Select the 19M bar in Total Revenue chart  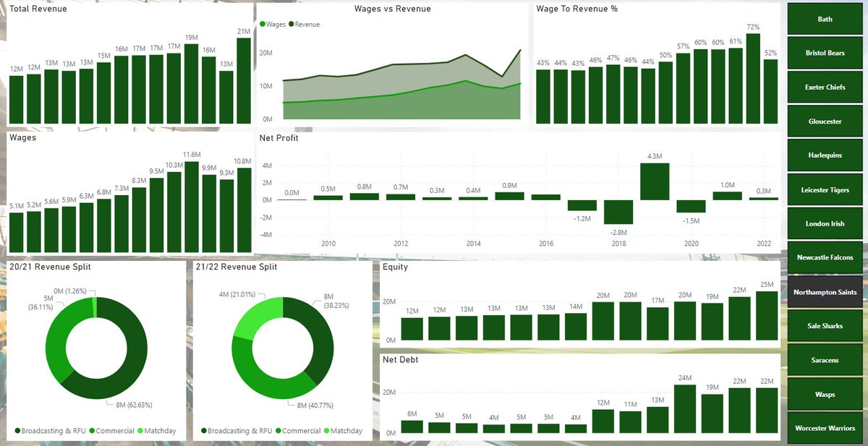192,84
